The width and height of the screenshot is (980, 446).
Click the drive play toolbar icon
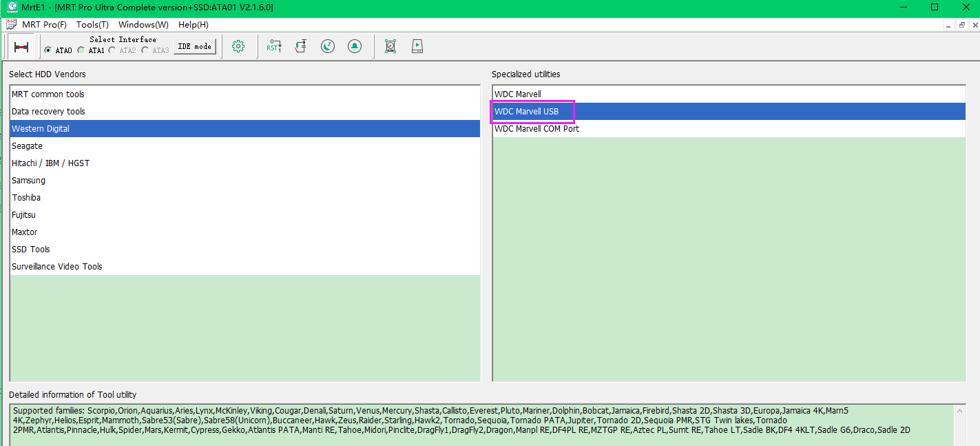tap(417, 46)
